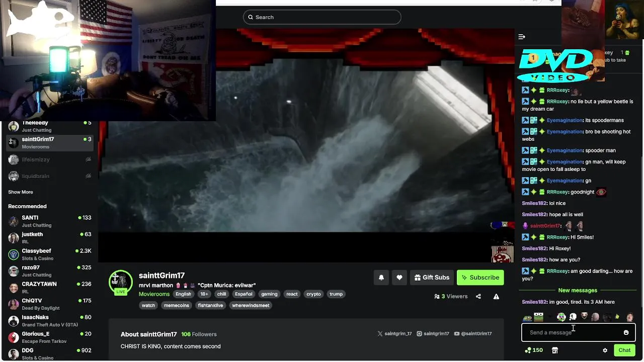
Task: Open the channel points shop icon
Action: (555, 350)
